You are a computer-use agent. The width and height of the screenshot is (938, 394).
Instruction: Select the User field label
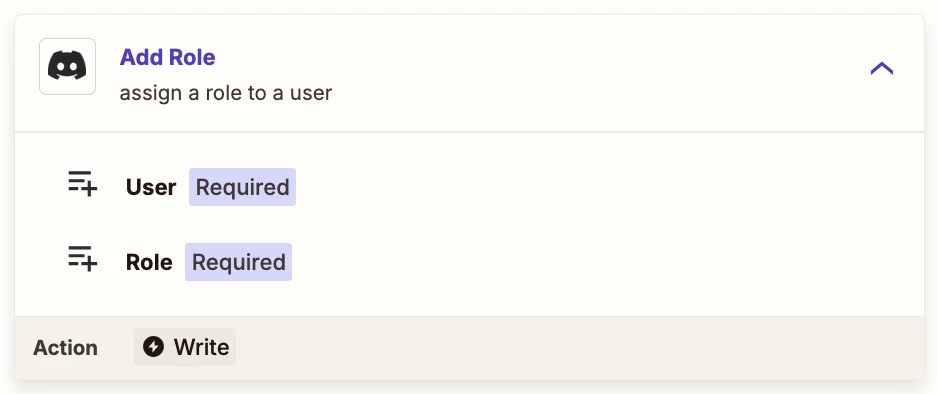tap(151, 187)
